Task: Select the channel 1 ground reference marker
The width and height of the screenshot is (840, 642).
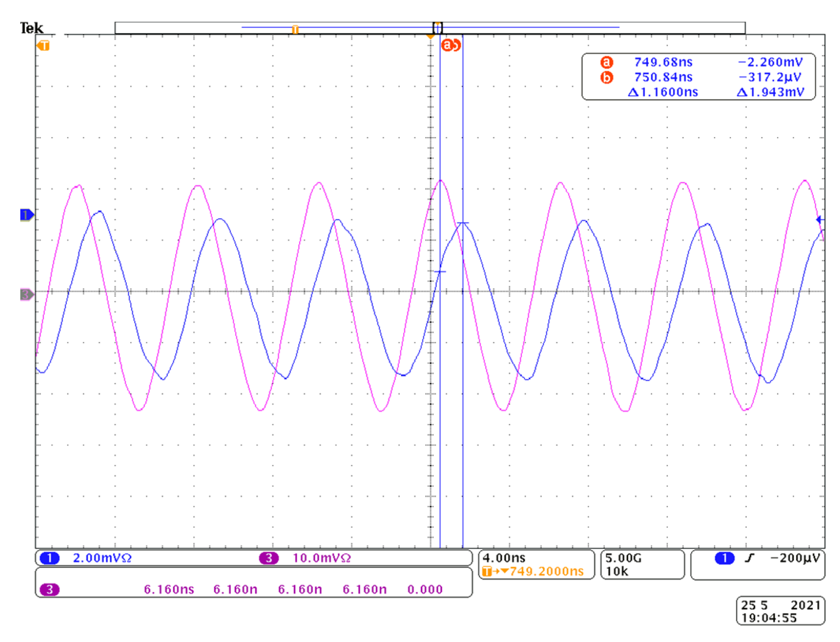Action: (x=26, y=215)
